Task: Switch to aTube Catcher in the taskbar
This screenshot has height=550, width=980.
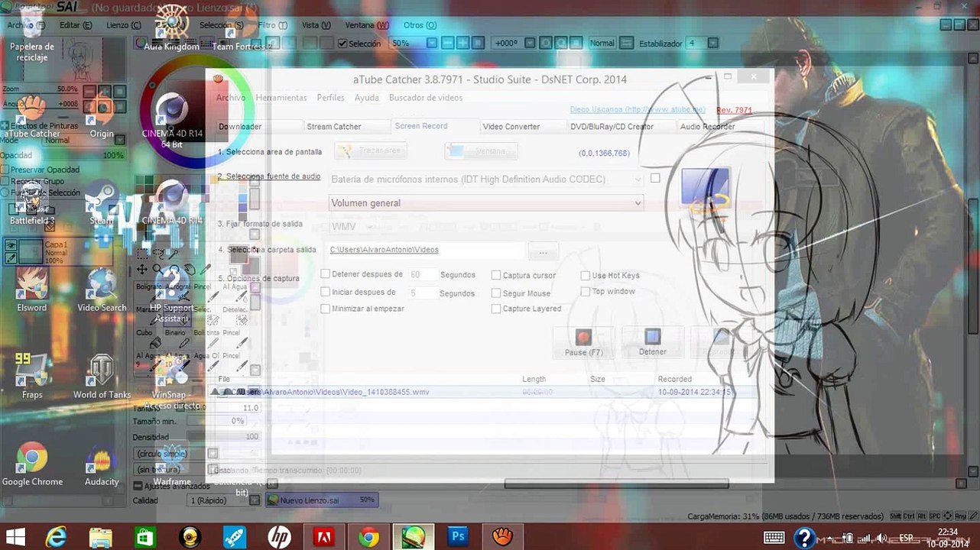Action: point(502,537)
